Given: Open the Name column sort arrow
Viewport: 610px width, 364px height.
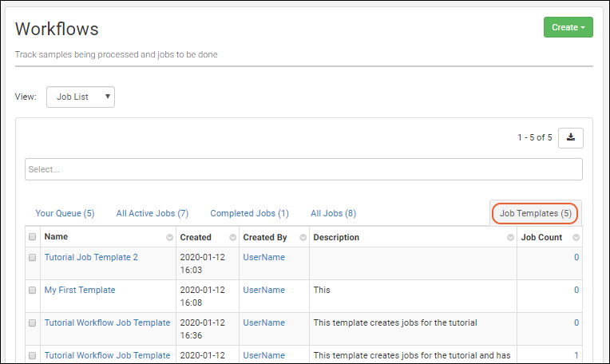Looking at the screenshot, I should [x=169, y=238].
